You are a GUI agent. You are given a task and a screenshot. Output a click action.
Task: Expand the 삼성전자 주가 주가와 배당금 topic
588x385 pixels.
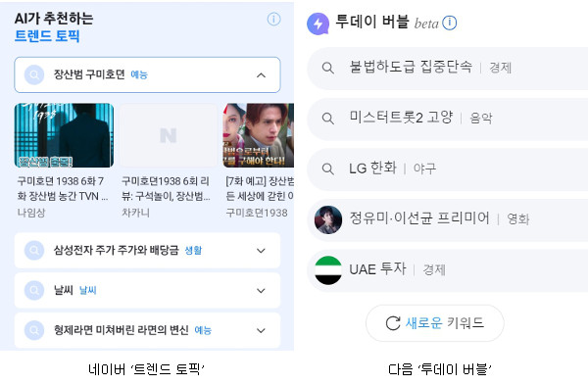click(x=261, y=251)
